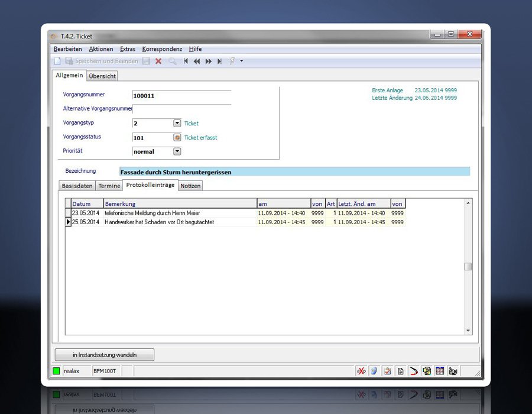Viewport: 532px width, 414px height.
Task: Open the Vorgangsstatus selection button
Action: pyautogui.click(x=177, y=137)
